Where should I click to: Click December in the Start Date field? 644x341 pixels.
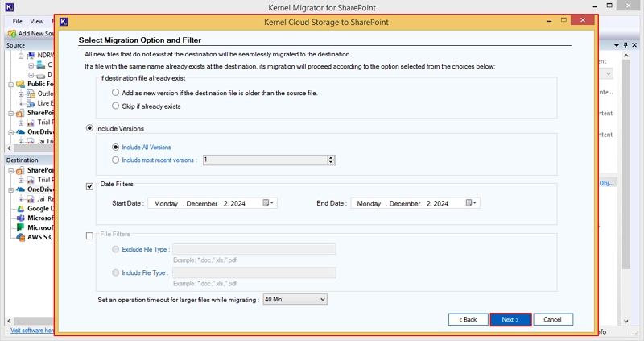point(202,203)
